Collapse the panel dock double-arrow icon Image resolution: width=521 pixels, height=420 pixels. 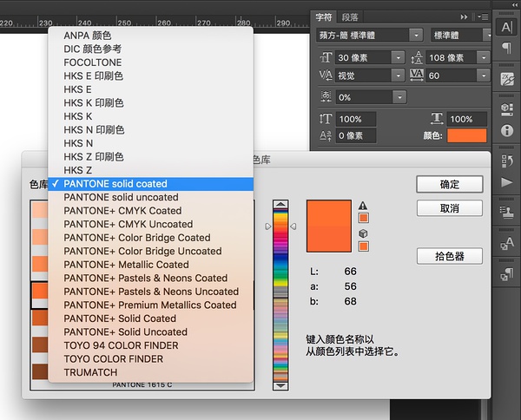click(x=515, y=5)
